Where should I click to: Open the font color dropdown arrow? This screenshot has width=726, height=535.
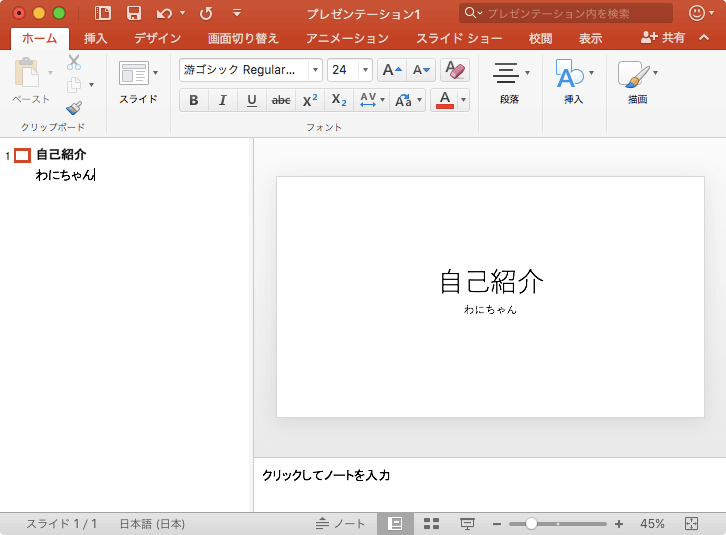point(463,100)
